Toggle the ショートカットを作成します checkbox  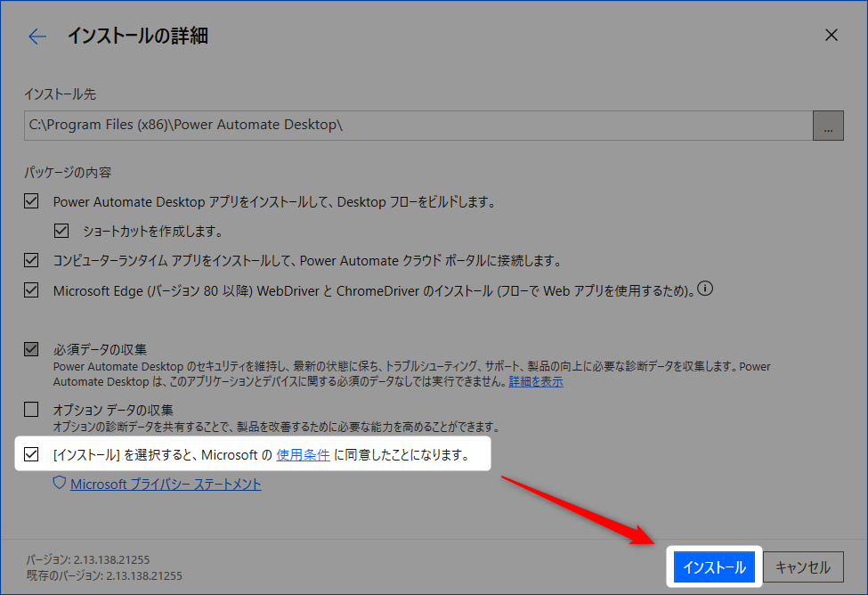(x=61, y=231)
